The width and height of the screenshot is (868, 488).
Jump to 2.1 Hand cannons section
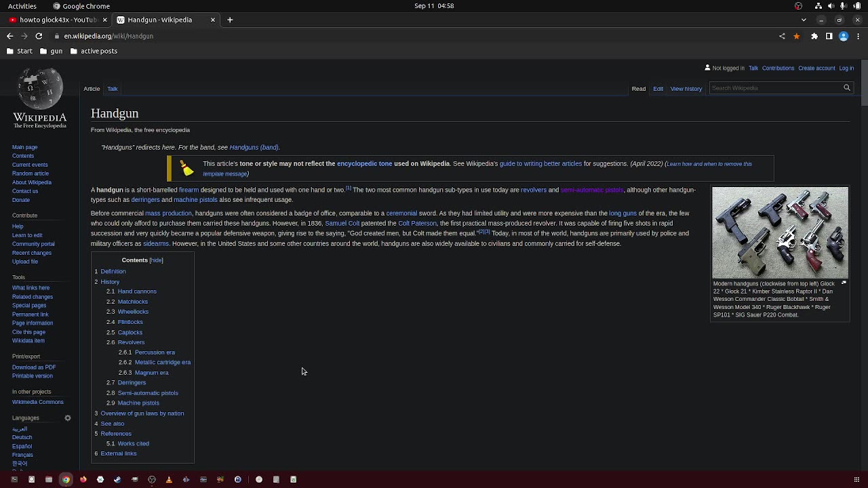(x=132, y=291)
